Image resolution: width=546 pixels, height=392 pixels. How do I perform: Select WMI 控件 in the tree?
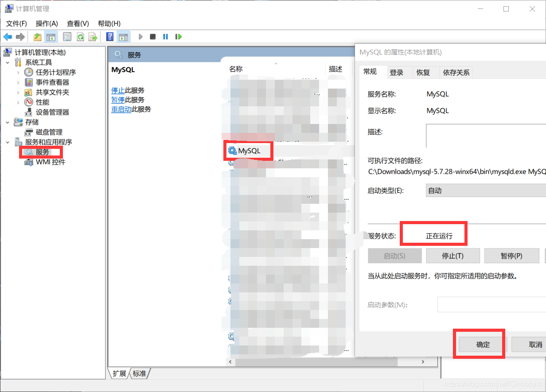click(51, 162)
